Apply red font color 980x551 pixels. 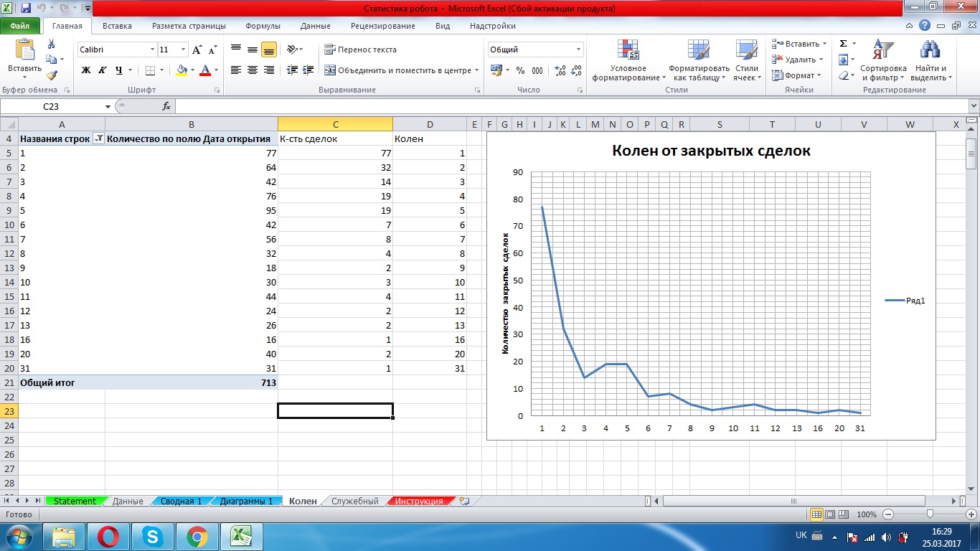[206, 70]
